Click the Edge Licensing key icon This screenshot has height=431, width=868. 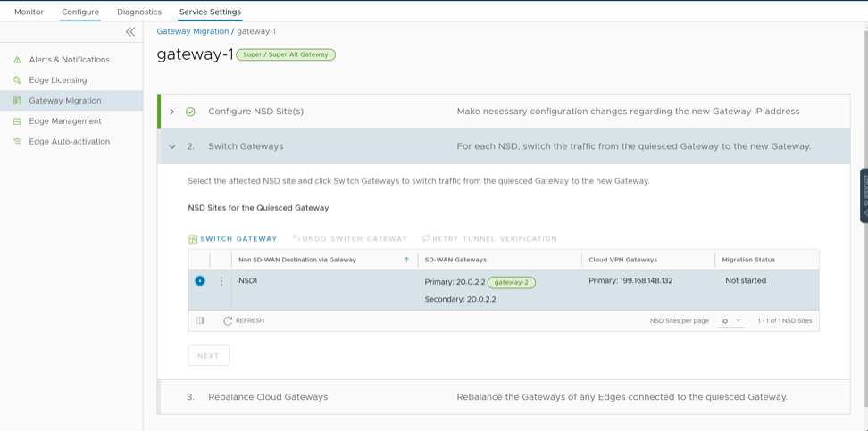pos(17,80)
